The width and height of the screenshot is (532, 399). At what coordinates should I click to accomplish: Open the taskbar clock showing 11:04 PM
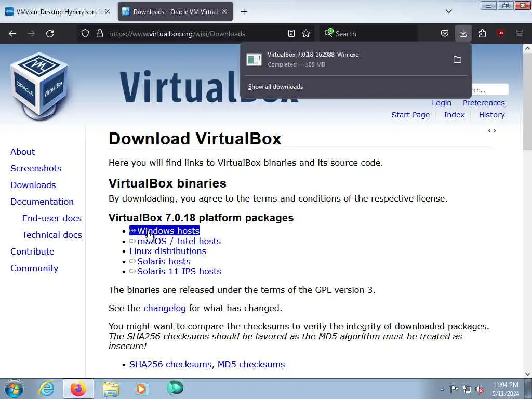506,389
